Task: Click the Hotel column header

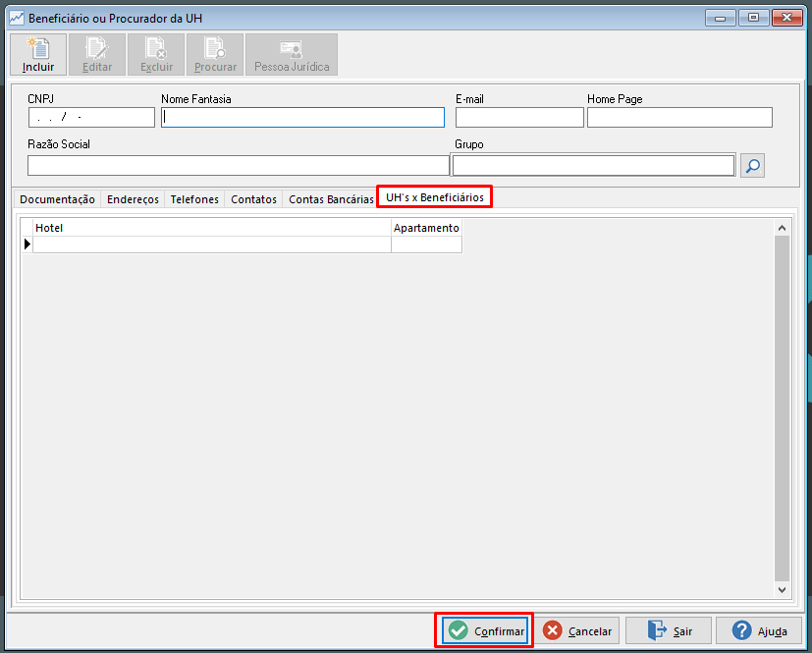Action: (x=212, y=228)
